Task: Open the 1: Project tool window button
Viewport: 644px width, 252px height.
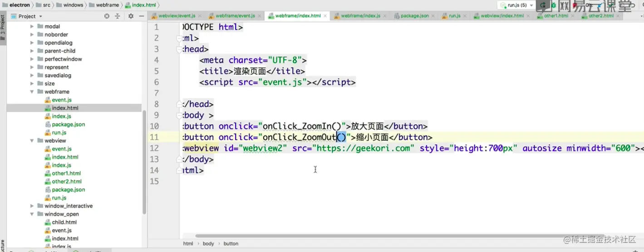Action: coord(3,27)
